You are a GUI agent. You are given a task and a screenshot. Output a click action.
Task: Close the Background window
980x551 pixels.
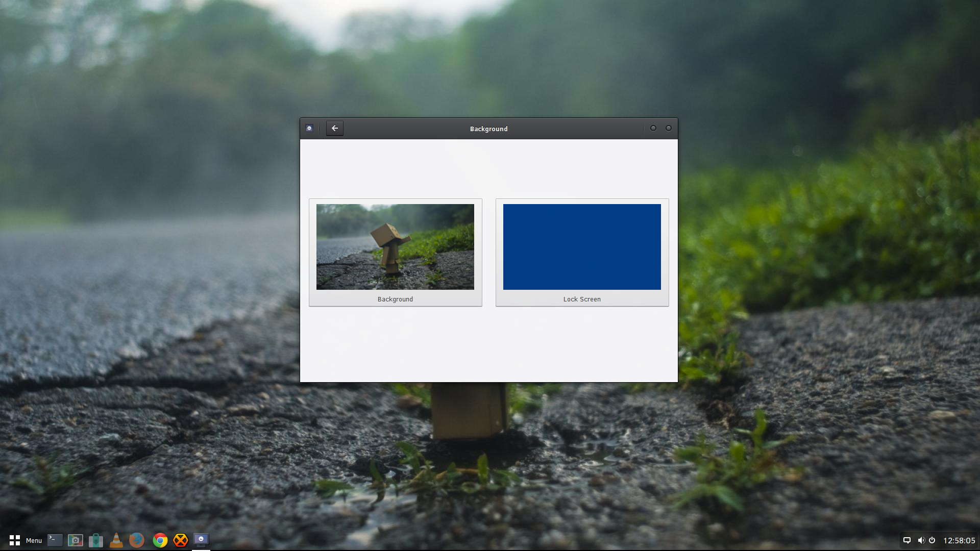(x=669, y=129)
